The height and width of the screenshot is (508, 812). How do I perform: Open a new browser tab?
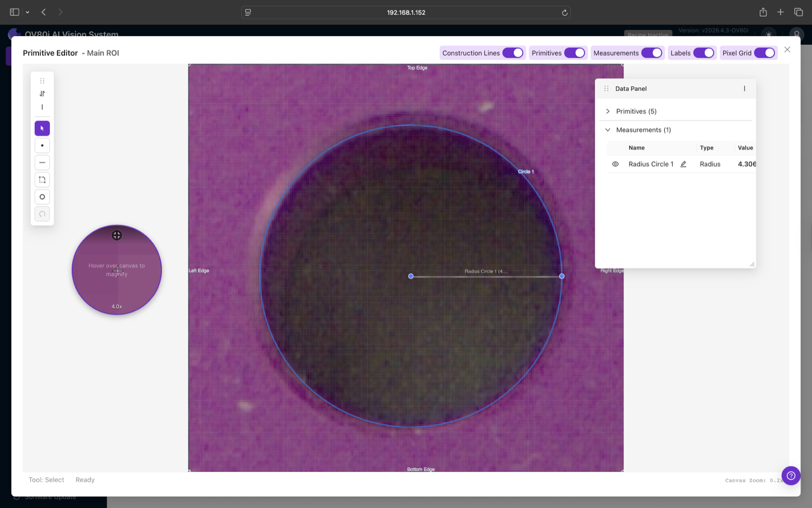click(781, 12)
